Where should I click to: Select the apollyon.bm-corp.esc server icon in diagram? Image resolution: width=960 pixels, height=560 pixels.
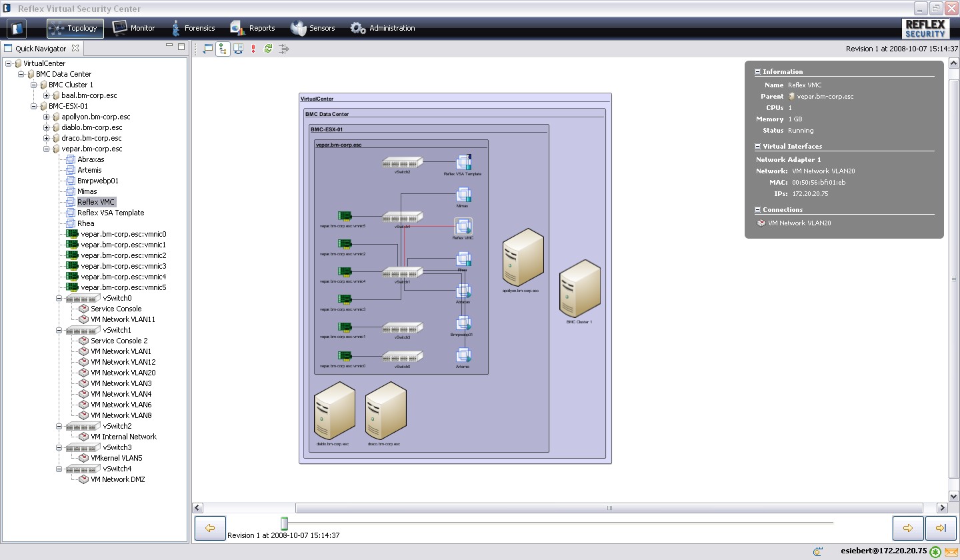(523, 257)
